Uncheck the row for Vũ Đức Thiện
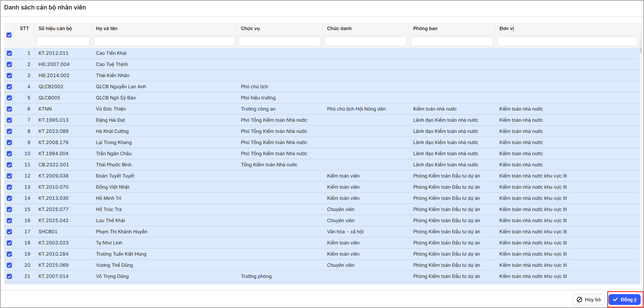This screenshot has width=644, height=308. click(9, 109)
